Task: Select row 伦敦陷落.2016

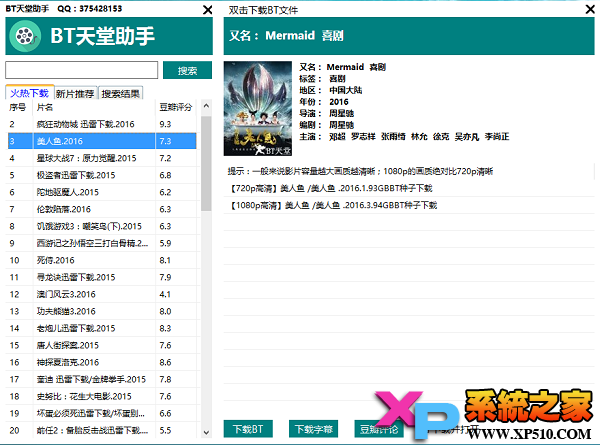Action: (103, 209)
